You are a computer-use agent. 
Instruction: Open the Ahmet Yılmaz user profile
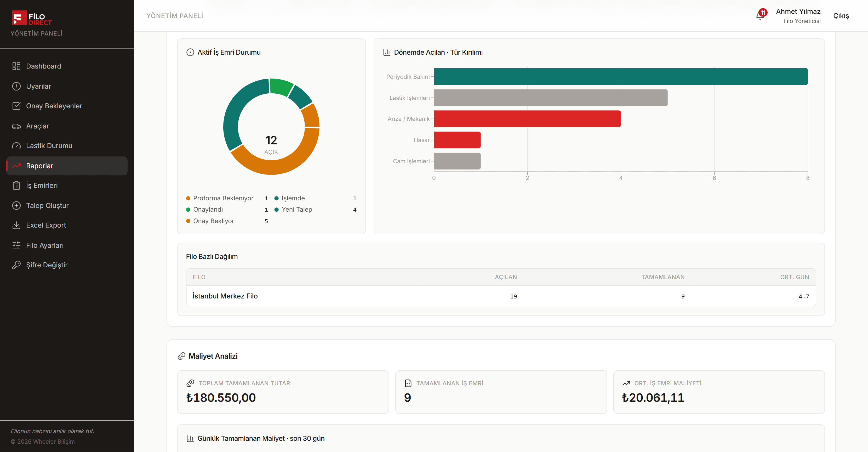pyautogui.click(x=798, y=16)
